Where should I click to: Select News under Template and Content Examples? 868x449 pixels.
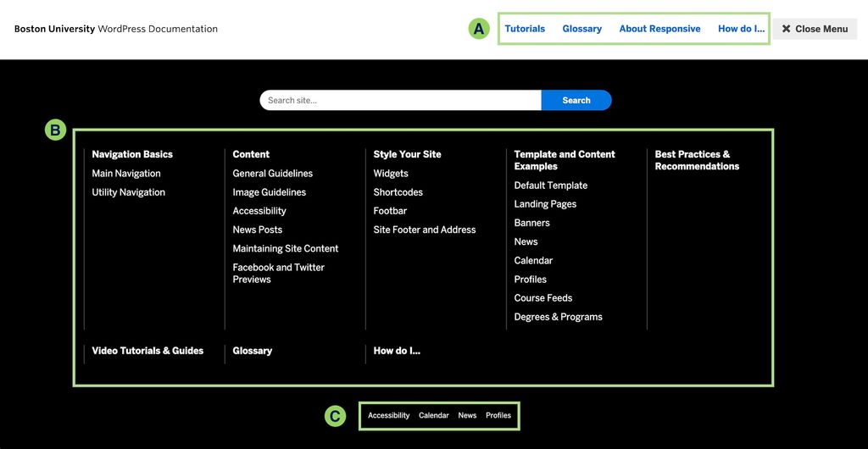pyautogui.click(x=526, y=241)
